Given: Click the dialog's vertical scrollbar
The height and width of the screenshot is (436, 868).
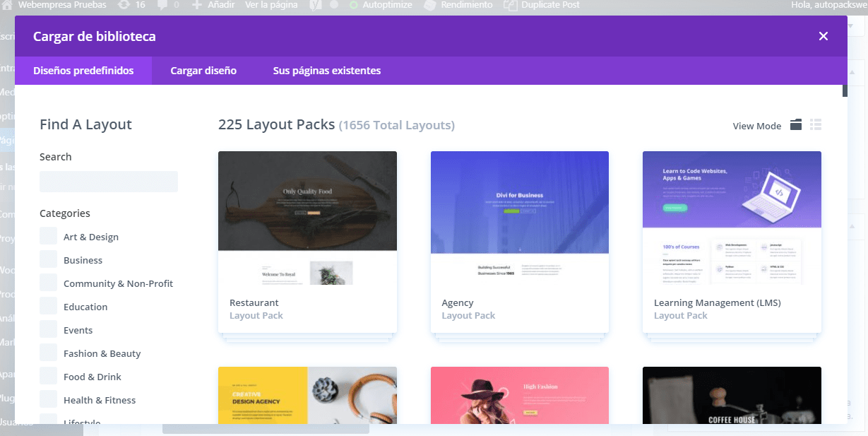Looking at the screenshot, I should (x=845, y=90).
